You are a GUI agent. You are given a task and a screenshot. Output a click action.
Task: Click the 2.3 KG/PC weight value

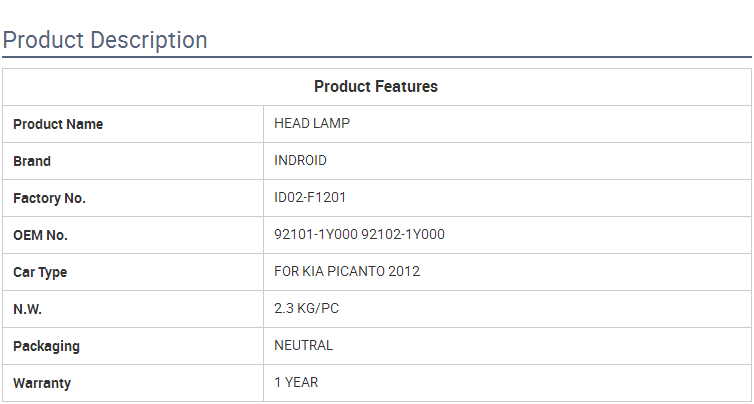[306, 309]
